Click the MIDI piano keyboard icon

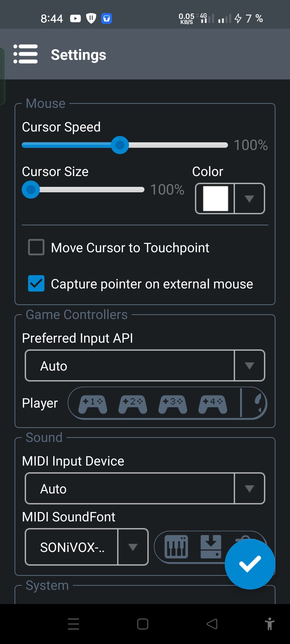pos(176,547)
